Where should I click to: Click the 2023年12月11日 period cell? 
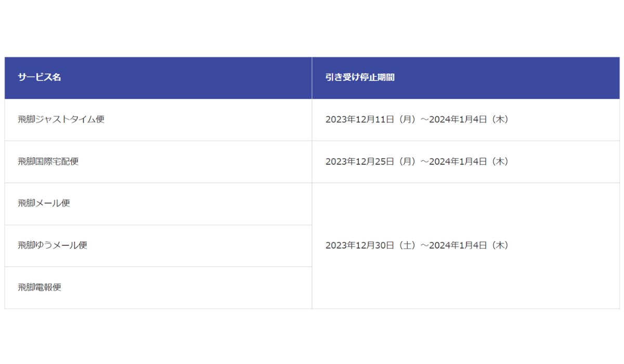point(466,120)
